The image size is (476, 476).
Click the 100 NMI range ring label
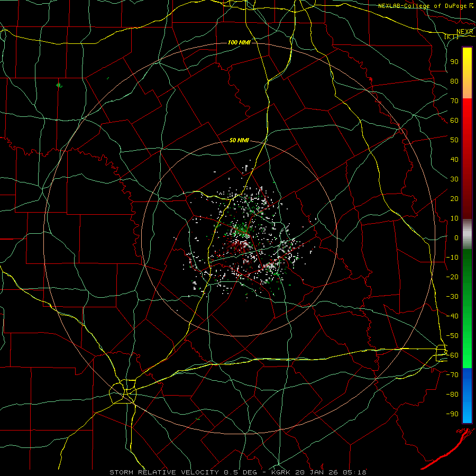pyautogui.click(x=239, y=42)
